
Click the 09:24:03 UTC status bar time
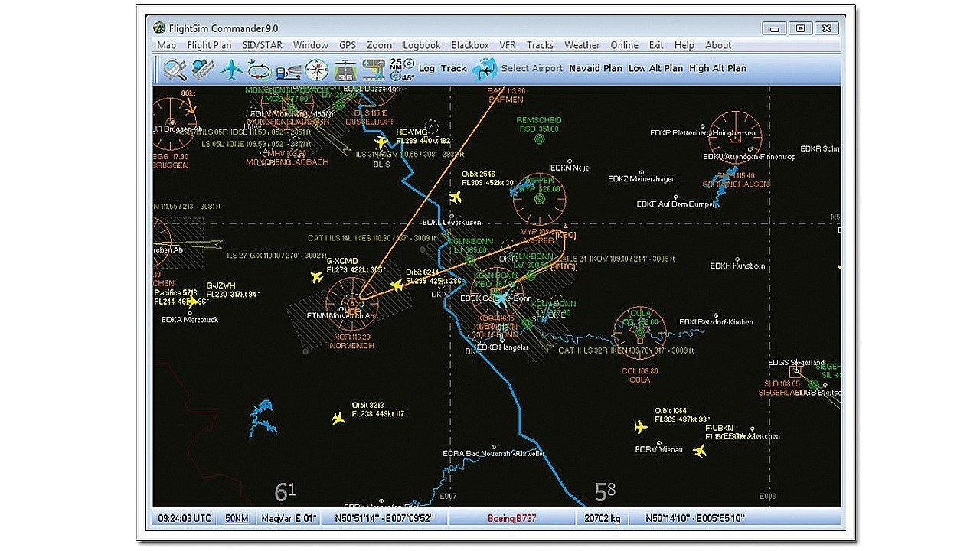185,518
